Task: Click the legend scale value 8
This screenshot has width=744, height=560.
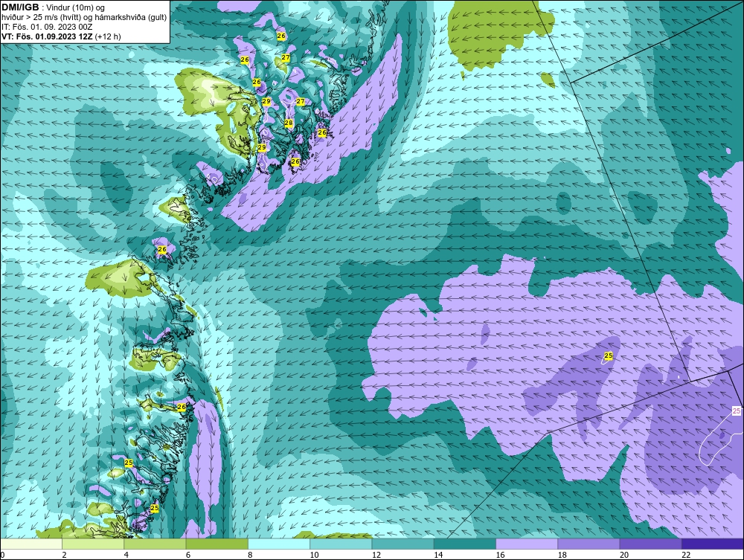Action: click(250, 555)
